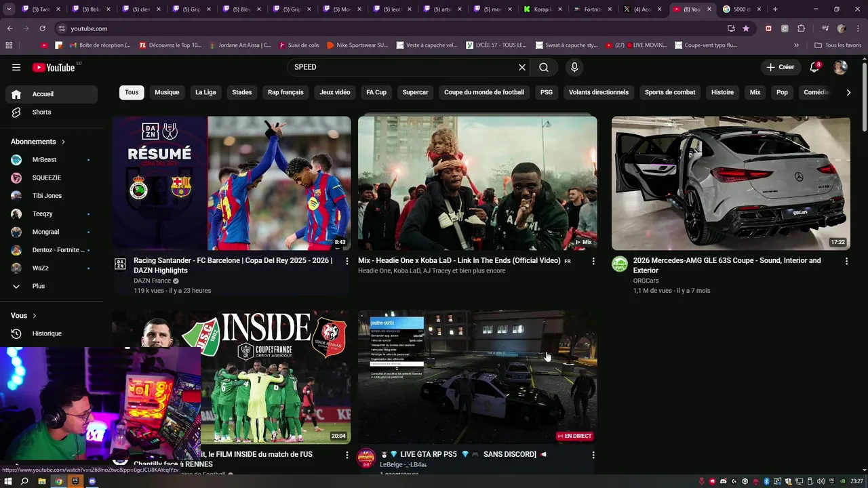Viewport: 868px width, 488px height.
Task: Open the DAZN France channel avatar
Action: [120, 264]
